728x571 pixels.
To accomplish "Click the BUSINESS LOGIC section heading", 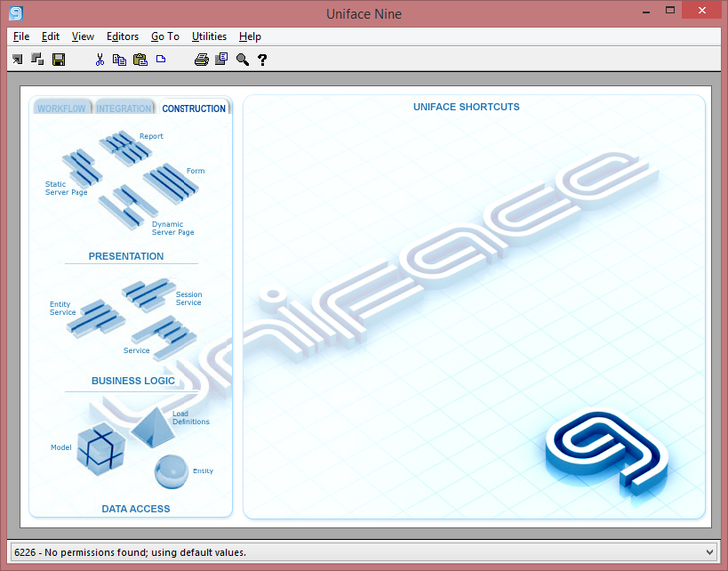I will click(133, 381).
